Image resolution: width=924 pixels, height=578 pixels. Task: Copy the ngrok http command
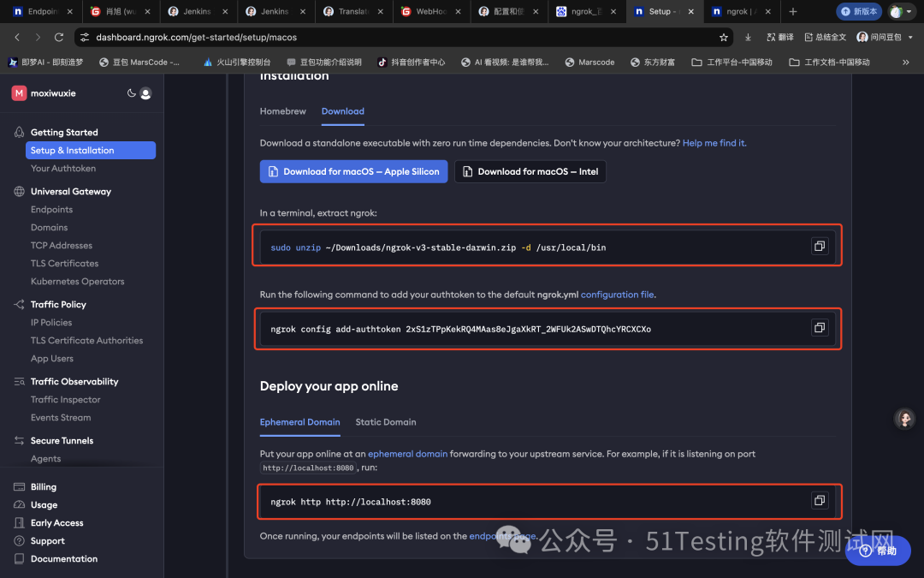coord(819,500)
